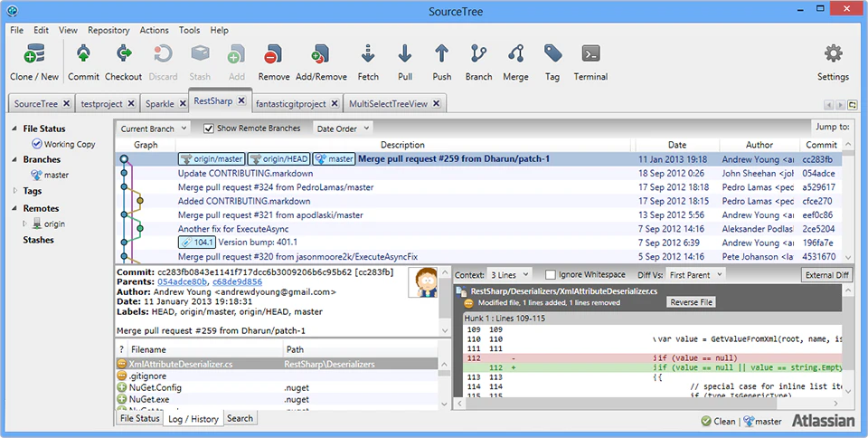Expand the Tags tree node
This screenshot has height=438, width=868.
(15, 191)
